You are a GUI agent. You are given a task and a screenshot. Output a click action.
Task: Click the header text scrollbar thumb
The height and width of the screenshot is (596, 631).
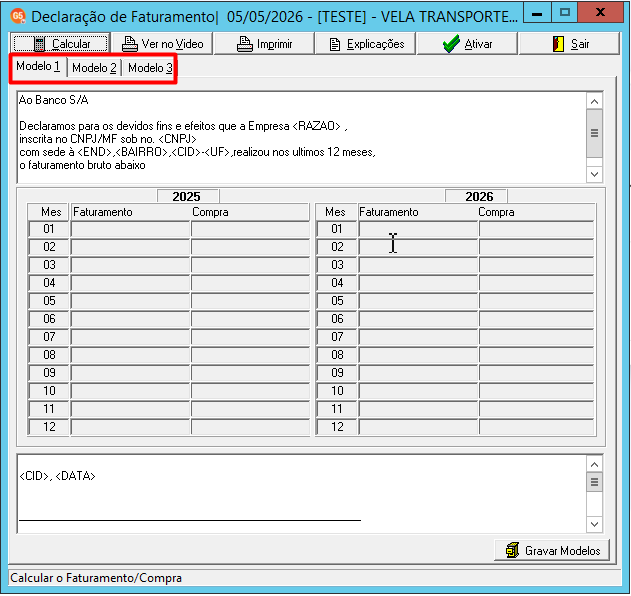(x=594, y=133)
